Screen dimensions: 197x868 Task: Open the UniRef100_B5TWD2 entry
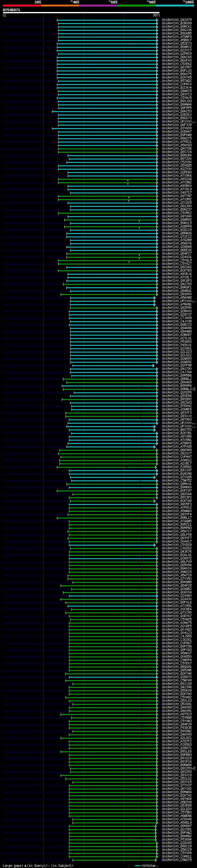click(177, 81)
